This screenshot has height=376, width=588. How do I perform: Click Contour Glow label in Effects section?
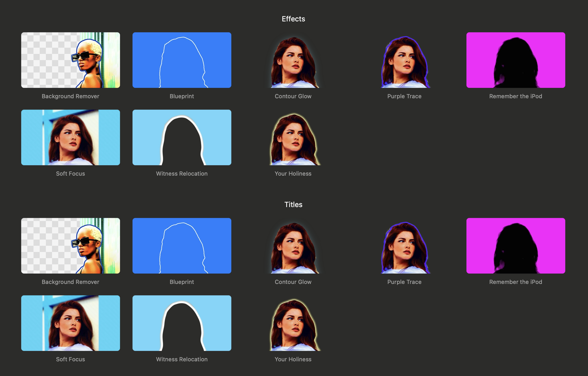[293, 96]
